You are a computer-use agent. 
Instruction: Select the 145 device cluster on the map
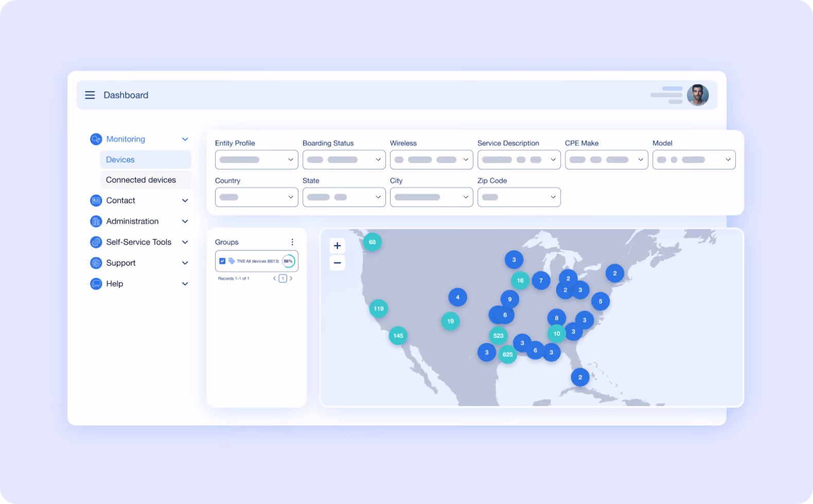398,336
